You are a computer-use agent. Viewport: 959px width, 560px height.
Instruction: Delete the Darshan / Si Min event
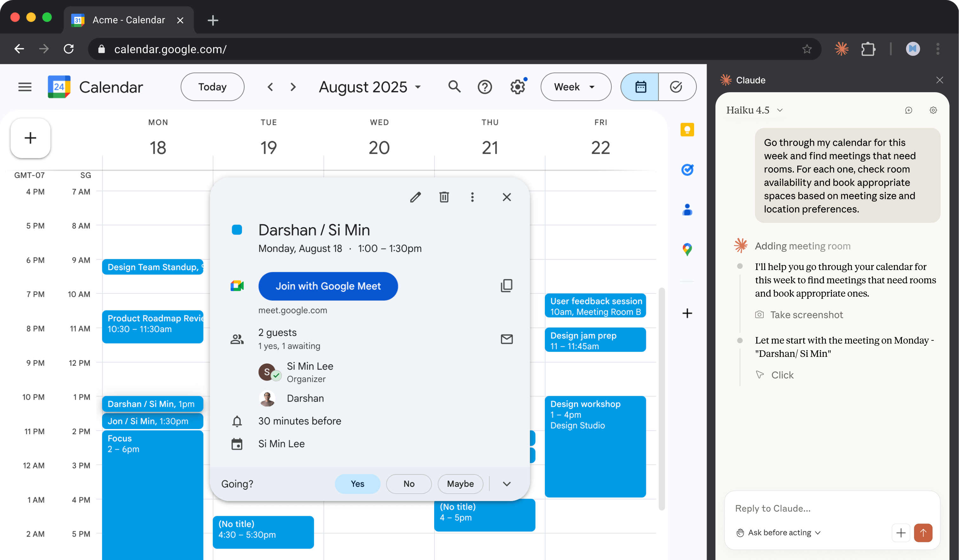[x=444, y=197]
